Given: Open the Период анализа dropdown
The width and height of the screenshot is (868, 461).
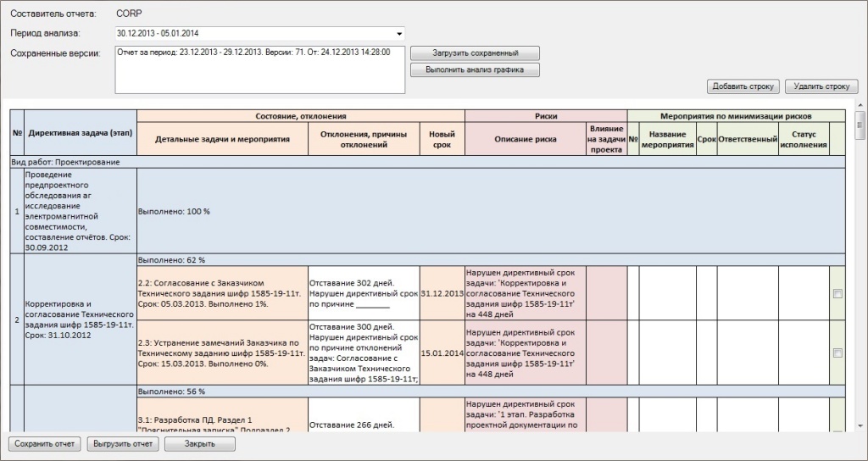Looking at the screenshot, I should click(x=399, y=34).
